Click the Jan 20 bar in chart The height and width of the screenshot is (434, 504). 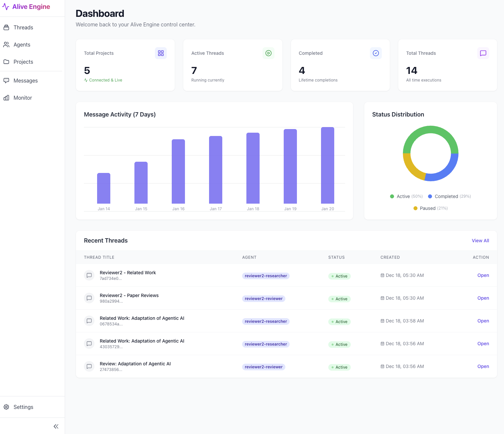point(327,165)
